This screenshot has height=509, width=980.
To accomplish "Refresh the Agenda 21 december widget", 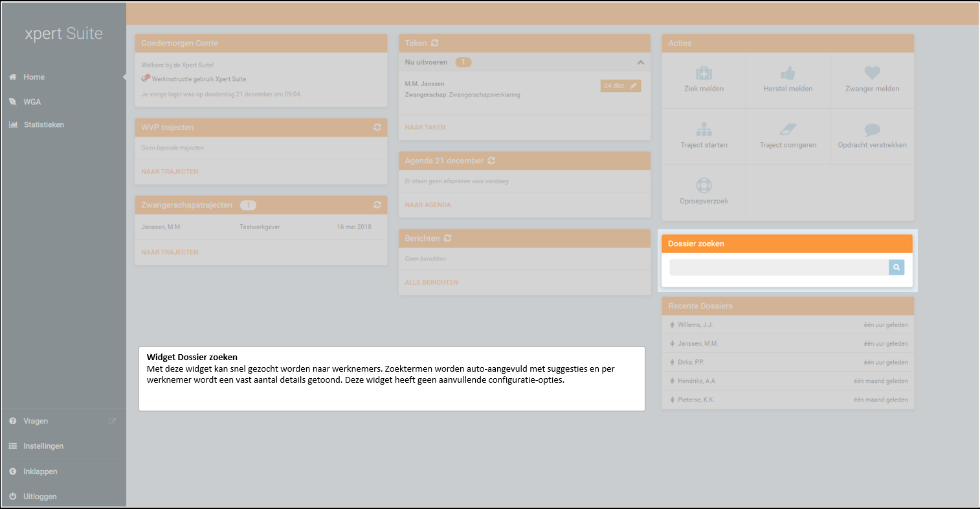I will (491, 161).
